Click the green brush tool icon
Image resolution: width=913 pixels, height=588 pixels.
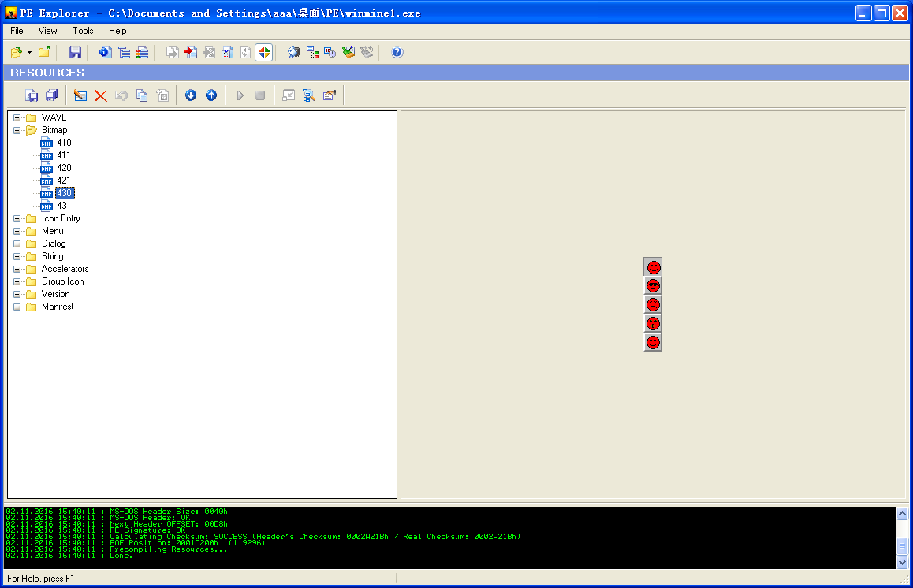(x=348, y=52)
